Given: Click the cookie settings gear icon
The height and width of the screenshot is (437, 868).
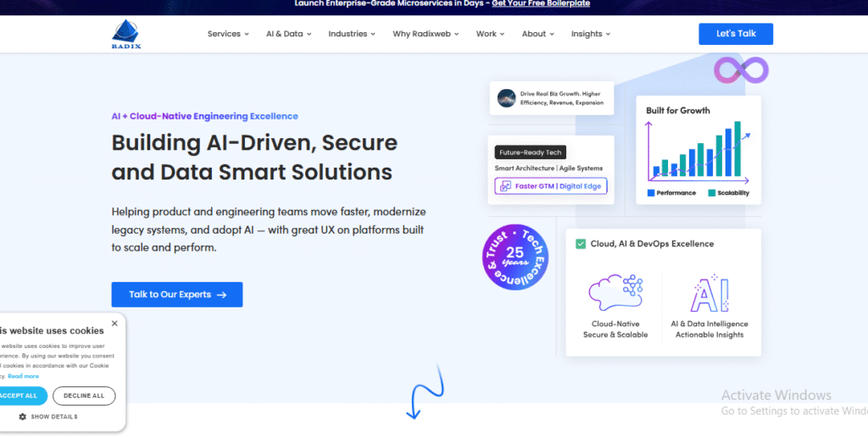Looking at the screenshot, I should [23, 417].
